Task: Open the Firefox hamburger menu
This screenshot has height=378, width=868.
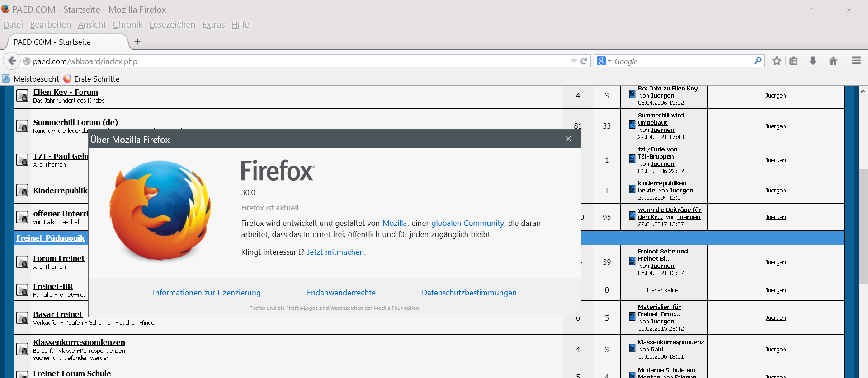Action: point(856,61)
